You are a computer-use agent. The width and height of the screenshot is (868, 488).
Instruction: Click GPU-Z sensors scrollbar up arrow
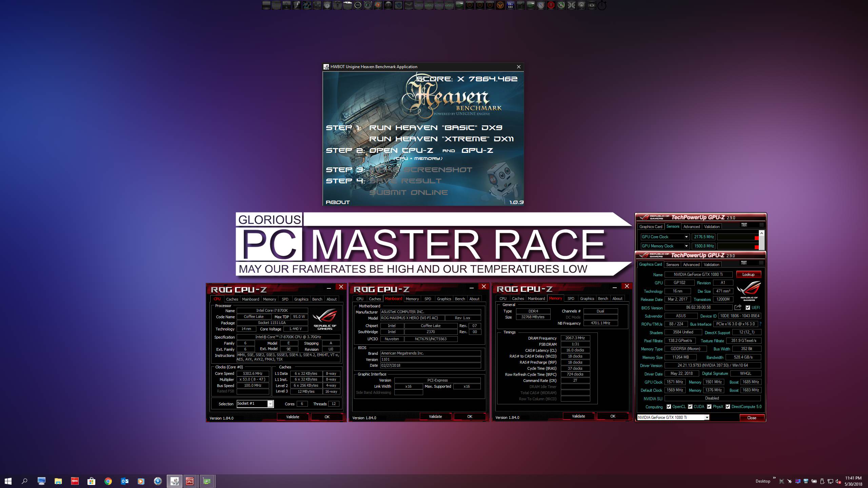click(762, 233)
